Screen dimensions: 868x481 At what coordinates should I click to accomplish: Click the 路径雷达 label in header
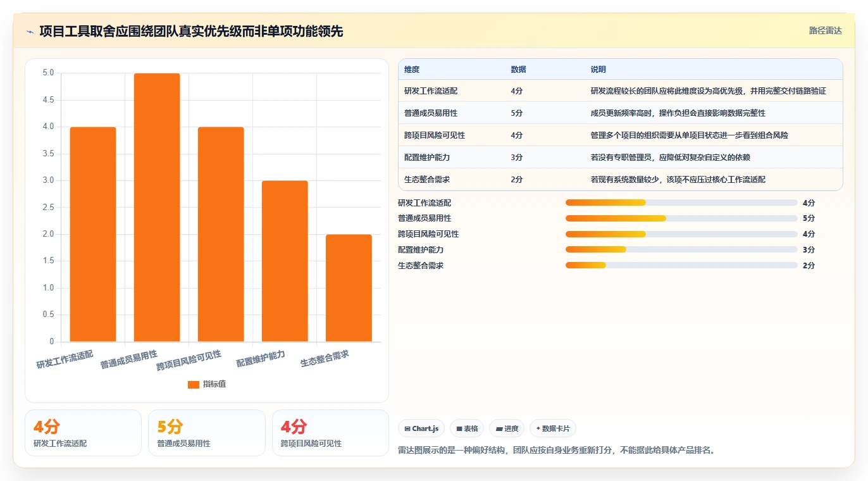coord(825,30)
